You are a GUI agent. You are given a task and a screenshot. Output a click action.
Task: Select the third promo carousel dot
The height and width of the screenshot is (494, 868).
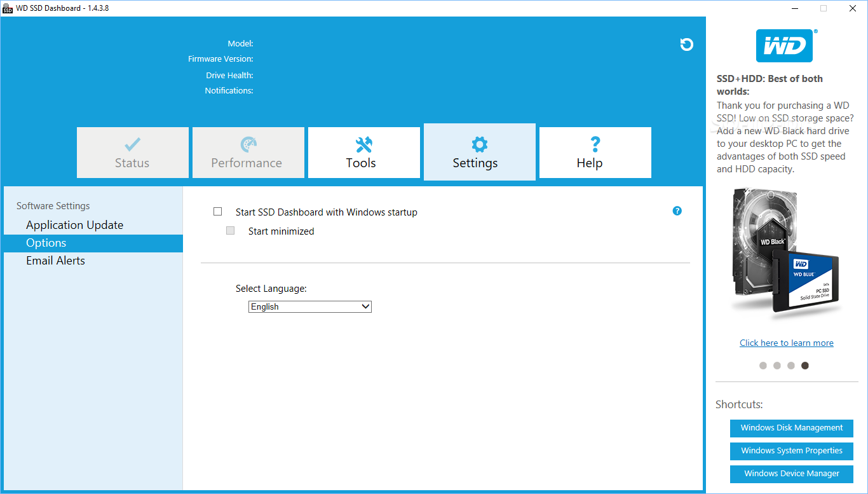click(791, 366)
